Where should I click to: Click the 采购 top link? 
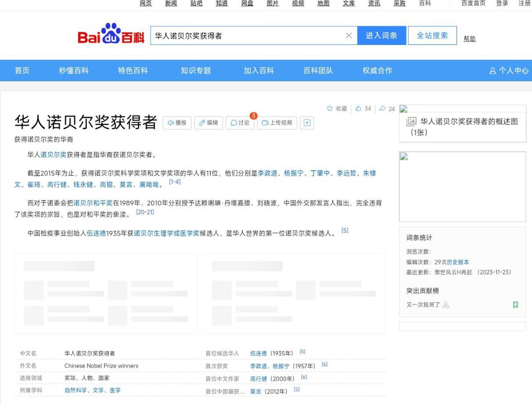pos(400,3)
